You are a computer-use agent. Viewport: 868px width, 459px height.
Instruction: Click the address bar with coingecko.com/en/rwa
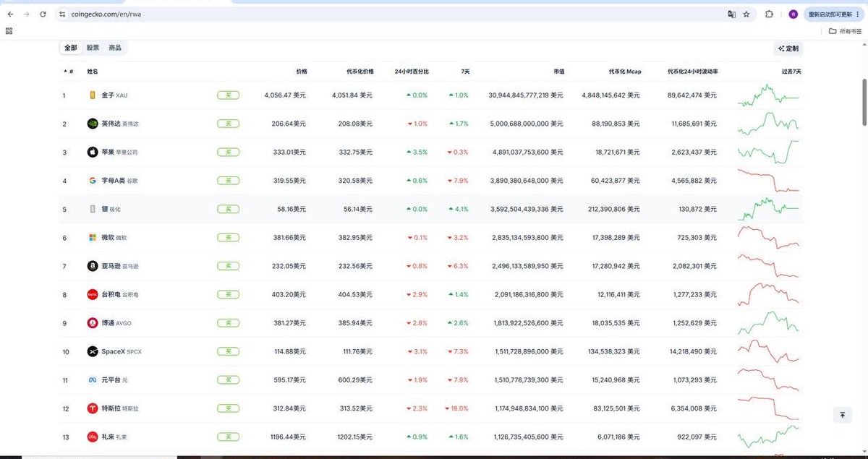(391, 14)
